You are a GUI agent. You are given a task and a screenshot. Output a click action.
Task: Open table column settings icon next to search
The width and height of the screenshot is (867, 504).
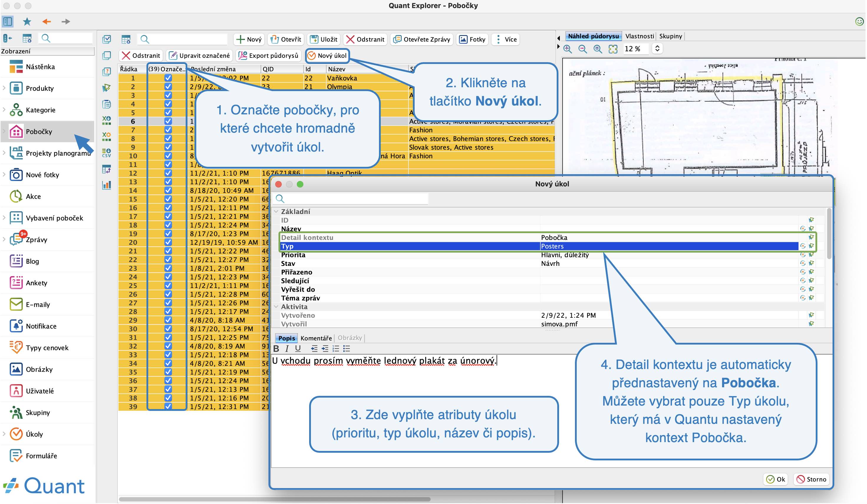[126, 39]
